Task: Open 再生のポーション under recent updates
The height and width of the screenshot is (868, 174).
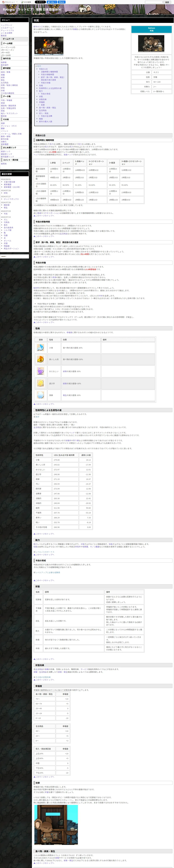Action: (11, 249)
